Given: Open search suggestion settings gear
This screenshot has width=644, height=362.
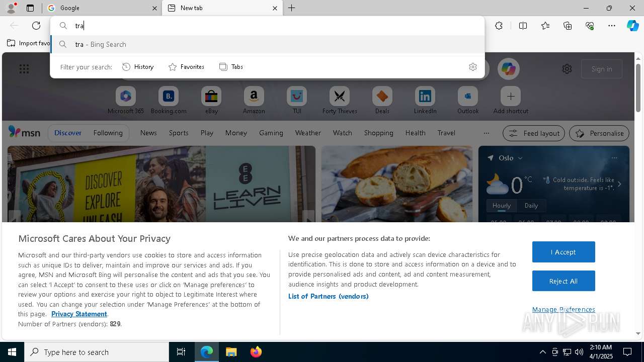Looking at the screenshot, I should point(473,67).
